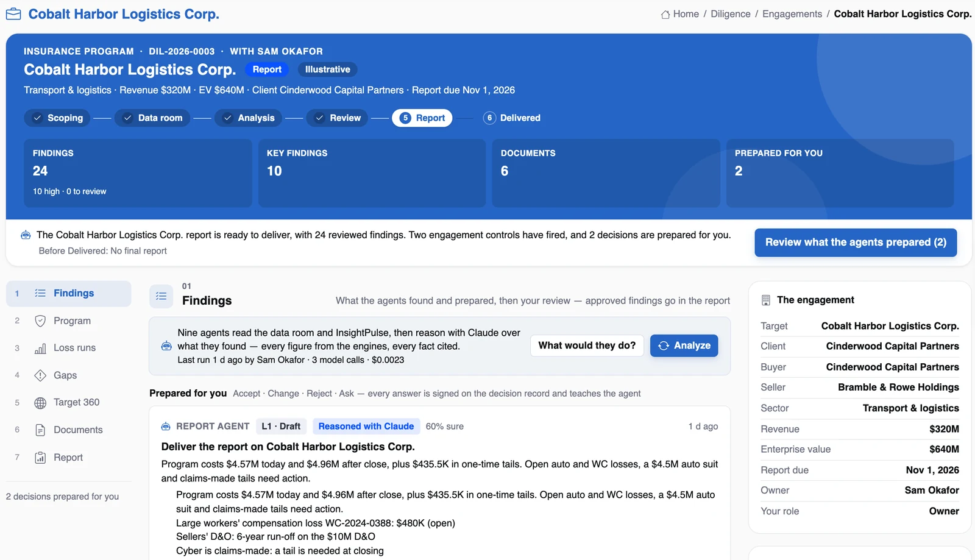975x560 pixels.
Task: Open the Gaps section in the sidebar
Action: pyautogui.click(x=68, y=375)
